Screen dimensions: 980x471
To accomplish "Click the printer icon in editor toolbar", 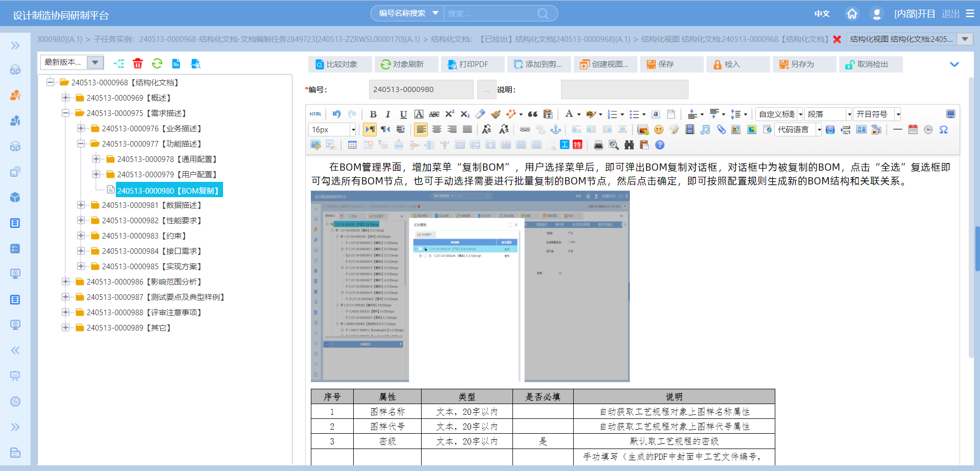I will (598, 145).
